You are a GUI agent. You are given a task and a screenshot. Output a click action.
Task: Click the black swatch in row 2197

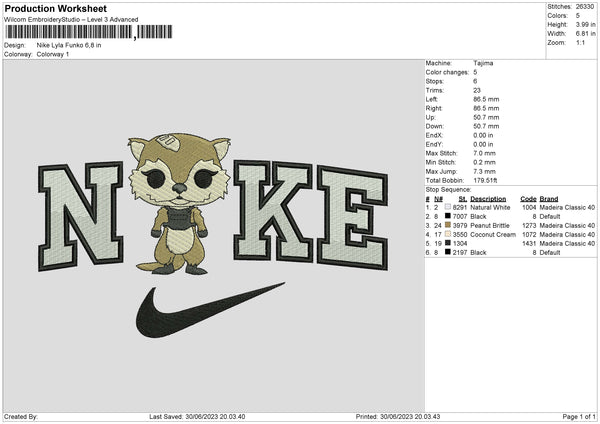click(x=447, y=252)
